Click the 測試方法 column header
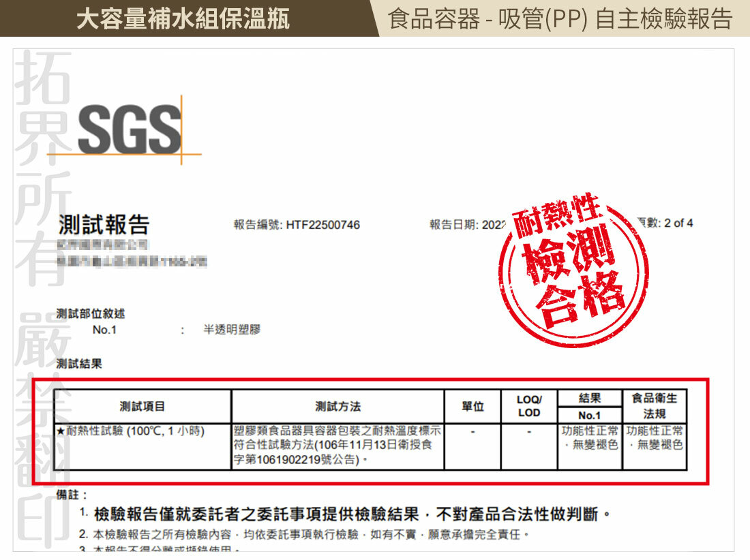The width and height of the screenshot is (750, 560). (x=337, y=407)
